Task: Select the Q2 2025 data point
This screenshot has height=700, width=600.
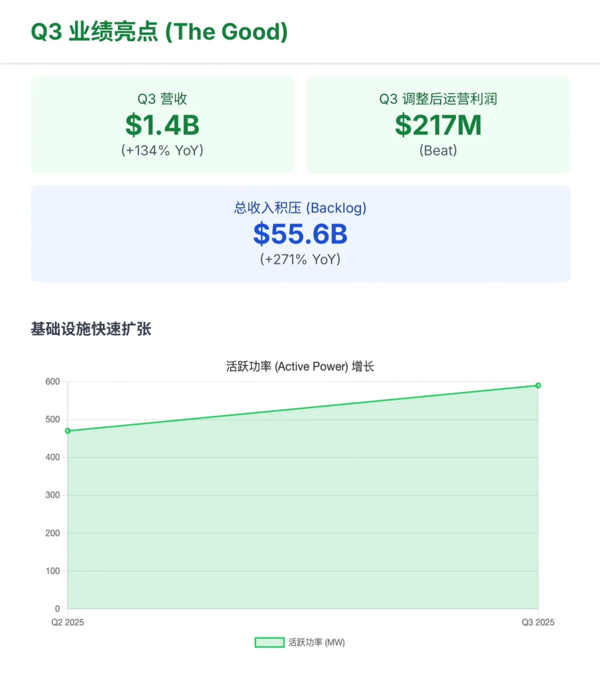Action: [67, 431]
